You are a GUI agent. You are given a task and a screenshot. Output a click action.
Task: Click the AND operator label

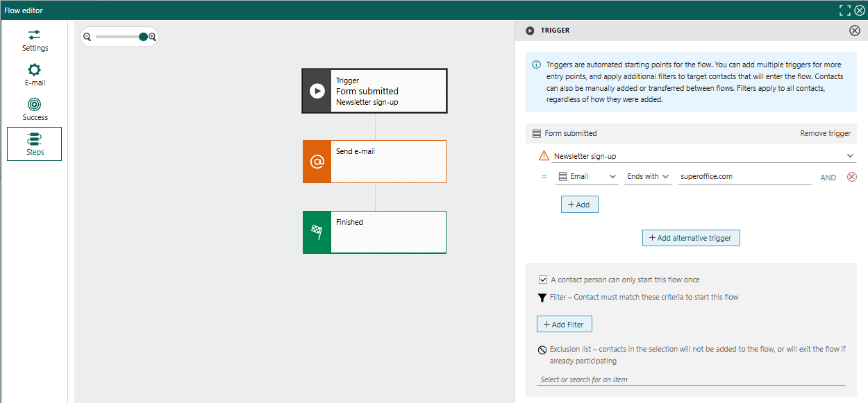(828, 178)
